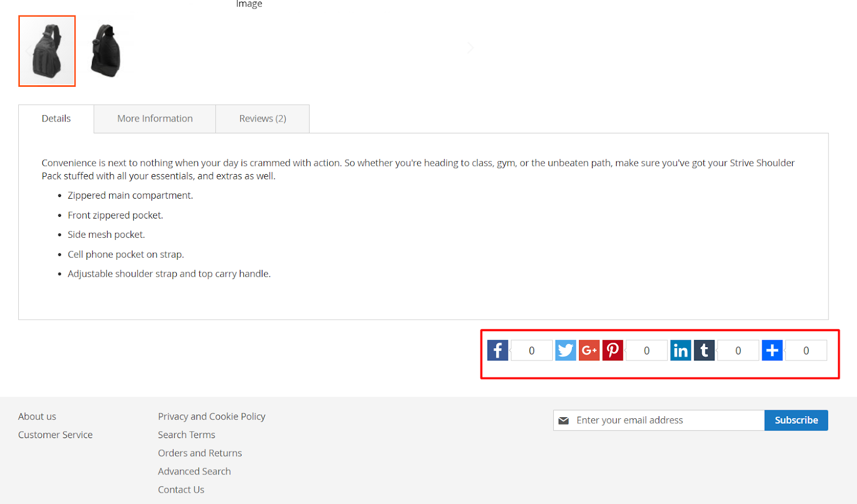Go to Customer Service page

pyautogui.click(x=55, y=435)
